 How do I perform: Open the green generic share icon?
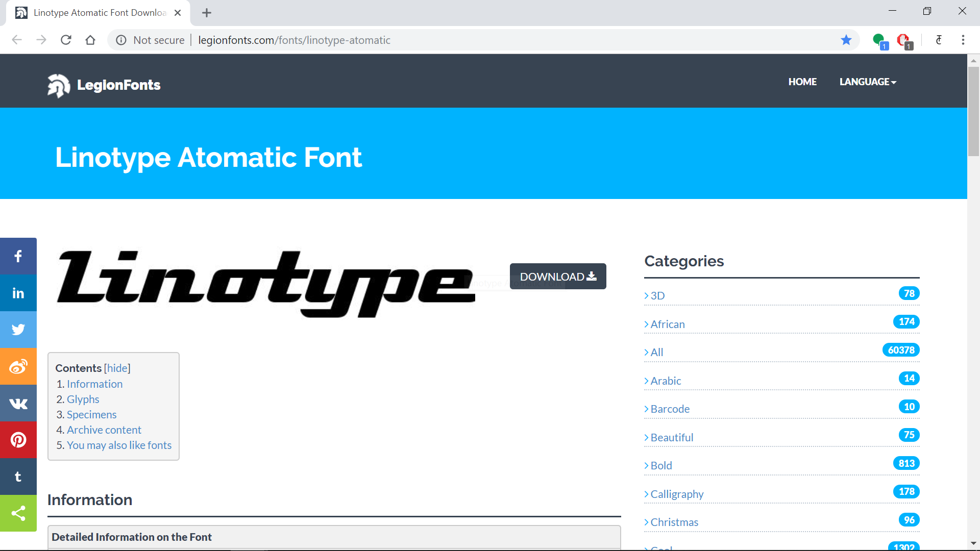click(18, 513)
